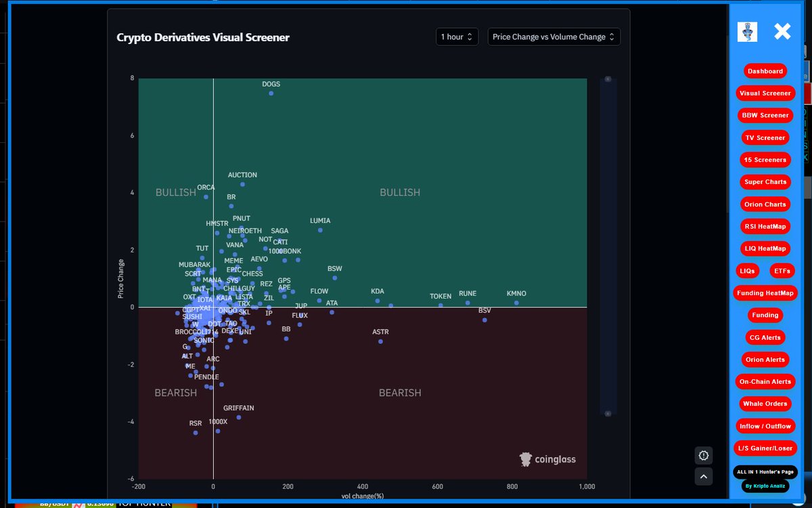Click the round settings icon below the chart
Image resolution: width=812 pixels, height=508 pixels.
[704, 455]
